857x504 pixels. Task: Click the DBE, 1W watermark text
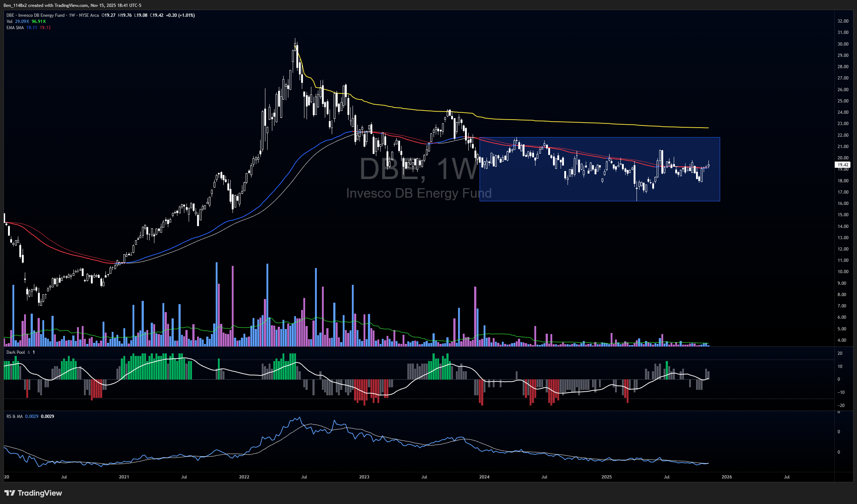418,169
